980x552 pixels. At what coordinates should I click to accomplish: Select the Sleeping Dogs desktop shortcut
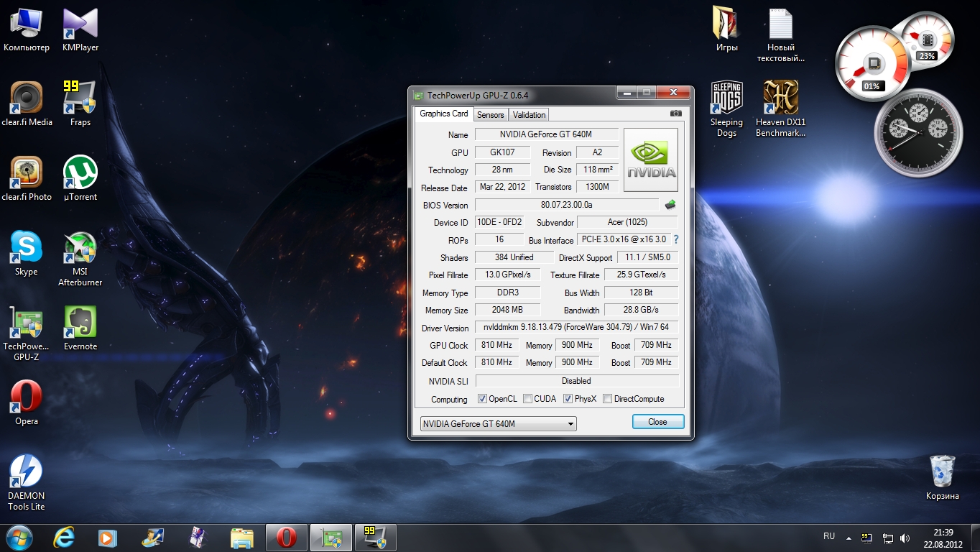point(726,110)
